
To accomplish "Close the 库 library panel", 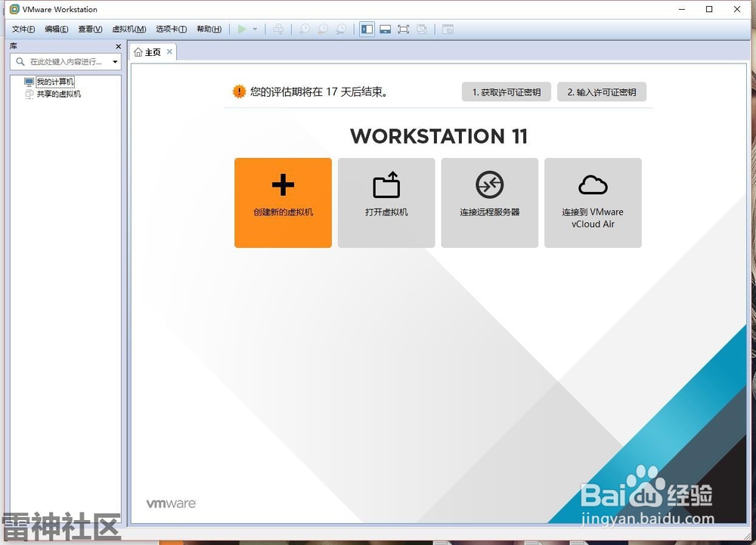I will click(119, 46).
